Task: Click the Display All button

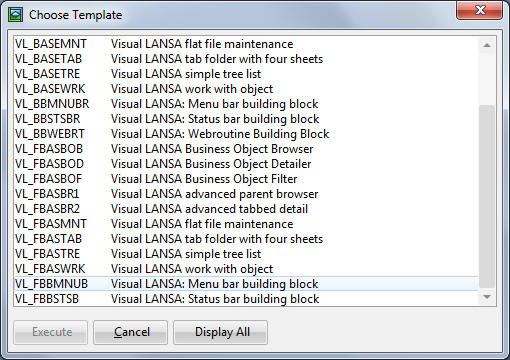Action: pos(220,332)
